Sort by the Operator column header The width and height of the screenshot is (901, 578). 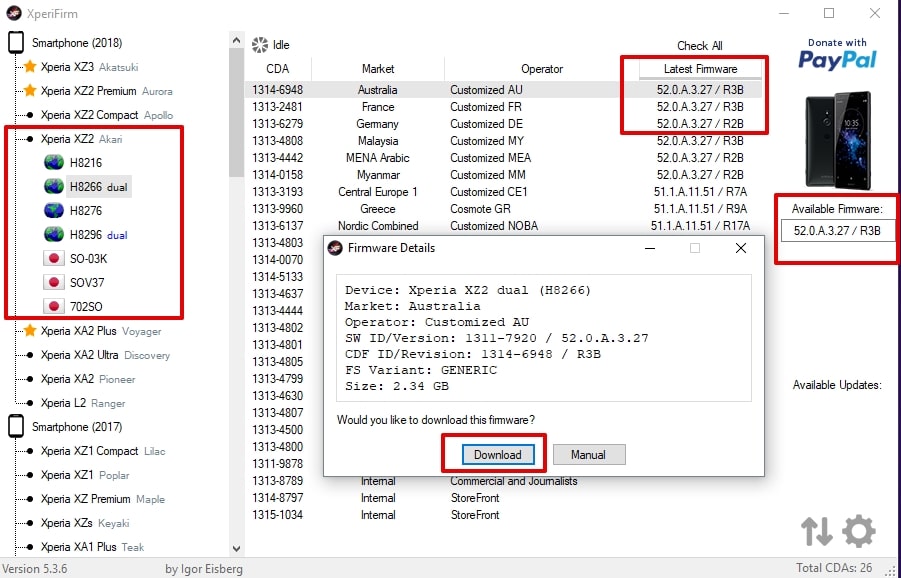click(542, 69)
